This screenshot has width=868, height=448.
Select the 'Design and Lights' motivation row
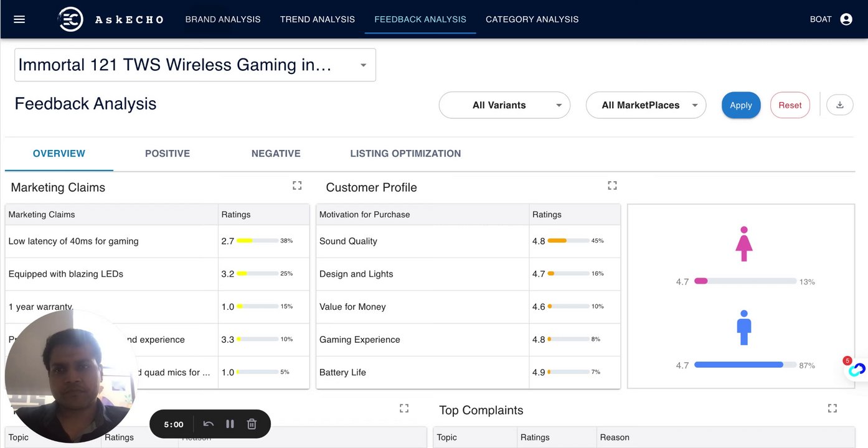[468, 274]
